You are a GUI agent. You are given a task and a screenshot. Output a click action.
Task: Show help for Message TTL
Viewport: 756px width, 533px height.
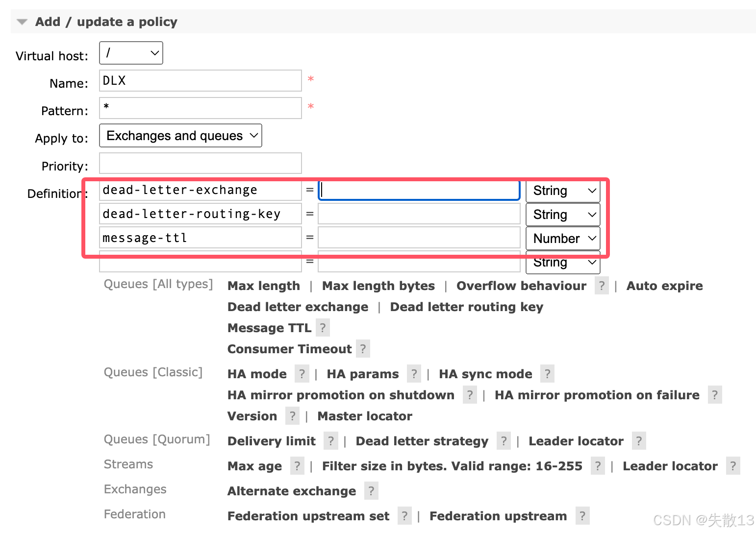[323, 328]
